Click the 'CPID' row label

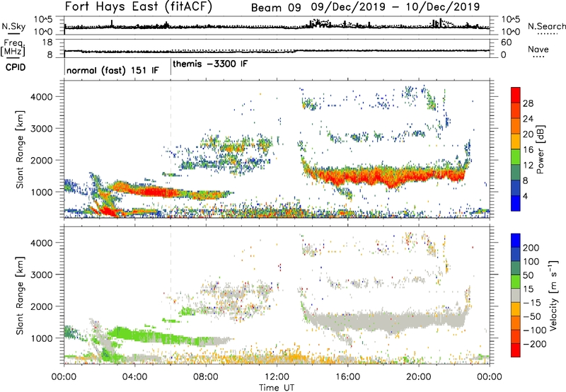16,67
